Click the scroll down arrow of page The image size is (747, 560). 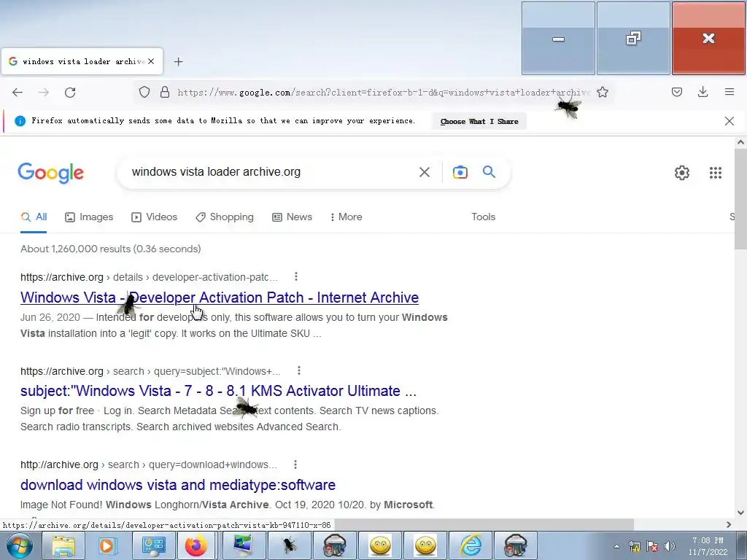pos(740,513)
